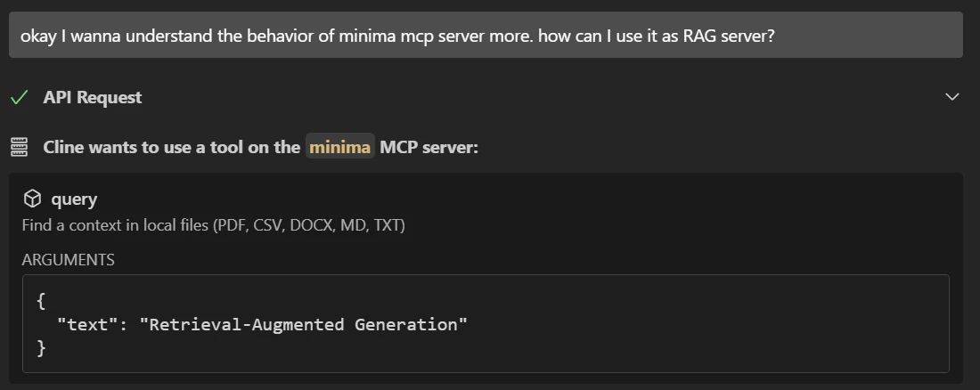980x390 pixels.
Task: Click the ARGUMENTS label
Action: tap(68, 260)
